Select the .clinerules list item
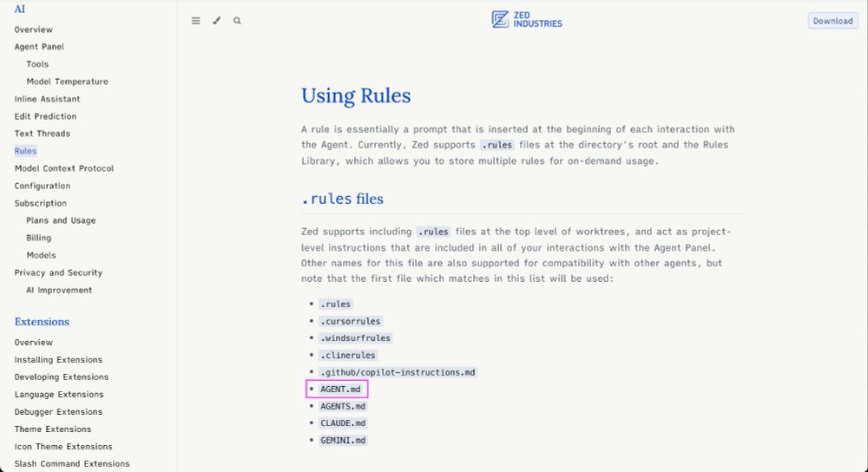The image size is (868, 472). 348,355
